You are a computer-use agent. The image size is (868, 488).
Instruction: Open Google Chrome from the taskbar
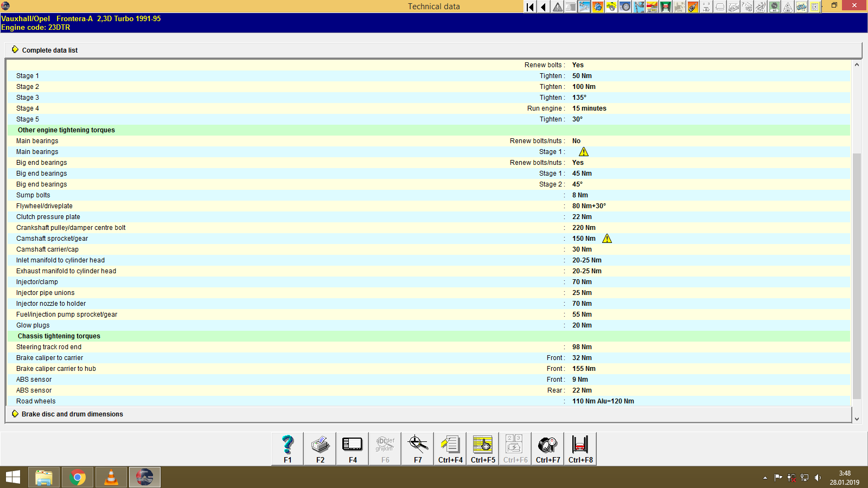77,477
